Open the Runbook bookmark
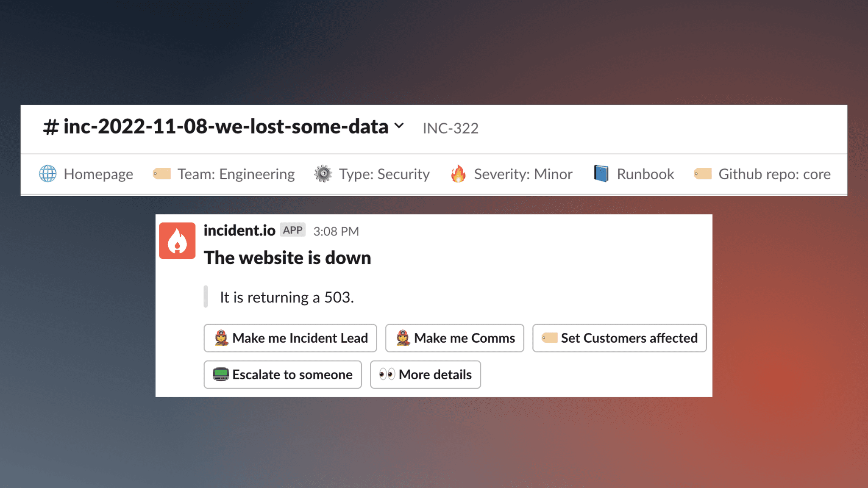This screenshot has height=488, width=868. coord(634,174)
